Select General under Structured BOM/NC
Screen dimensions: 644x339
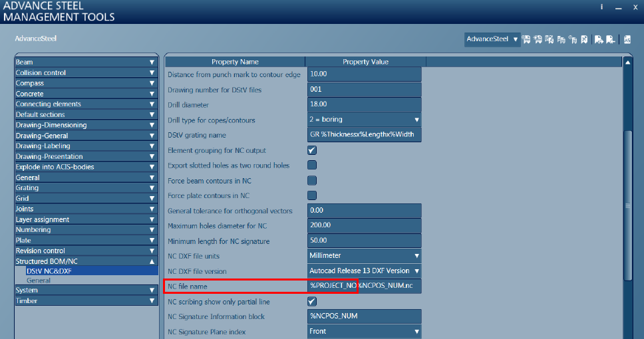[39, 281]
